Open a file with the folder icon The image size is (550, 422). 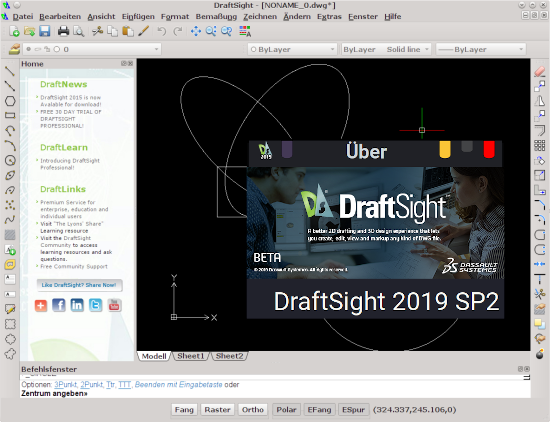[29, 32]
